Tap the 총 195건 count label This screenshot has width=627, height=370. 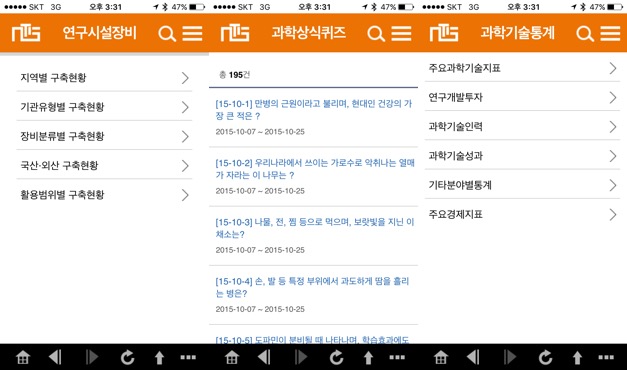tap(235, 75)
